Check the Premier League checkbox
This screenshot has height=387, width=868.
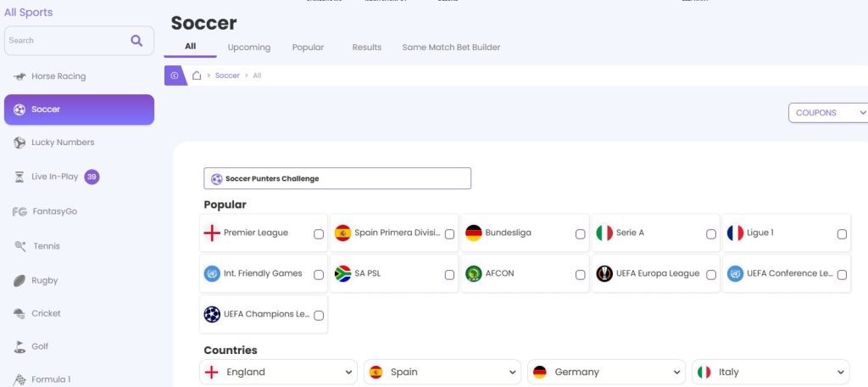(319, 234)
